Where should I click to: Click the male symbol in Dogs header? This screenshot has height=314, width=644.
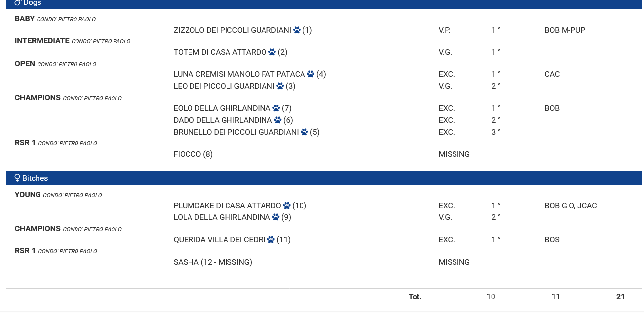[x=18, y=3]
